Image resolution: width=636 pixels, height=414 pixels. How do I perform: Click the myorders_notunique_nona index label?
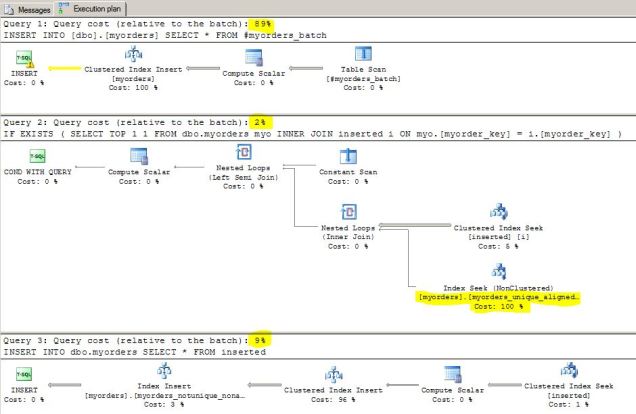165,395
